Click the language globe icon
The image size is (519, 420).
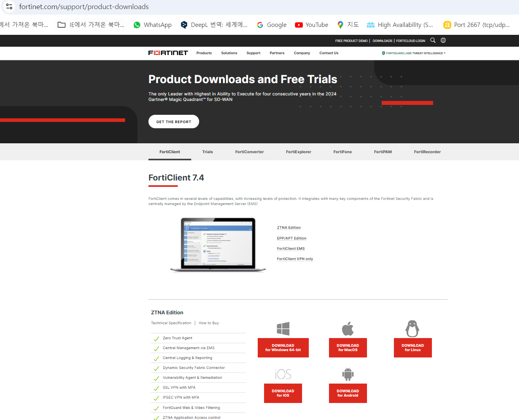[x=443, y=40]
